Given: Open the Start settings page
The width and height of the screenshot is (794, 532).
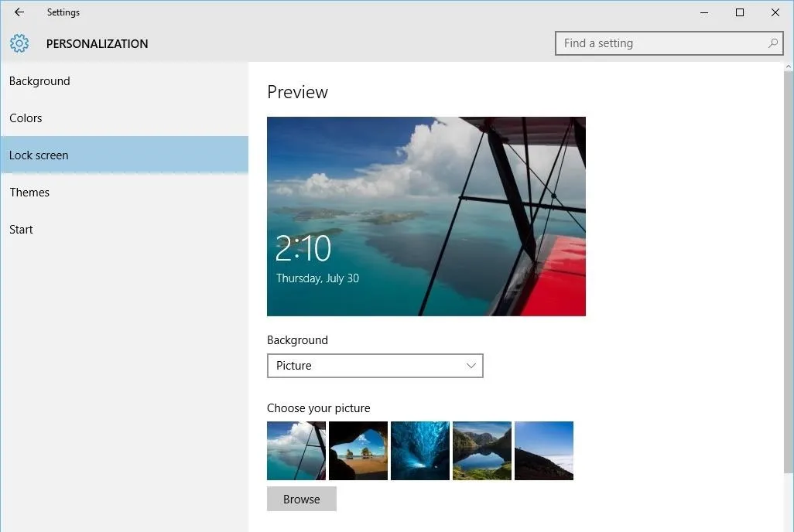Looking at the screenshot, I should coord(21,230).
